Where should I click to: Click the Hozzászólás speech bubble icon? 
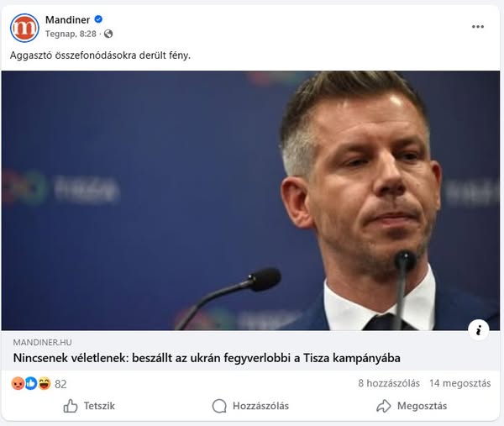point(219,406)
